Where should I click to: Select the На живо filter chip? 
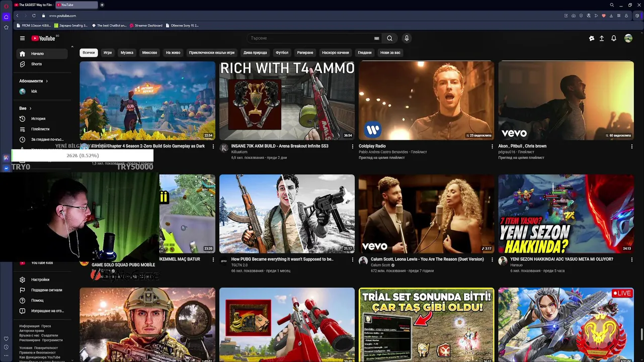(x=173, y=52)
